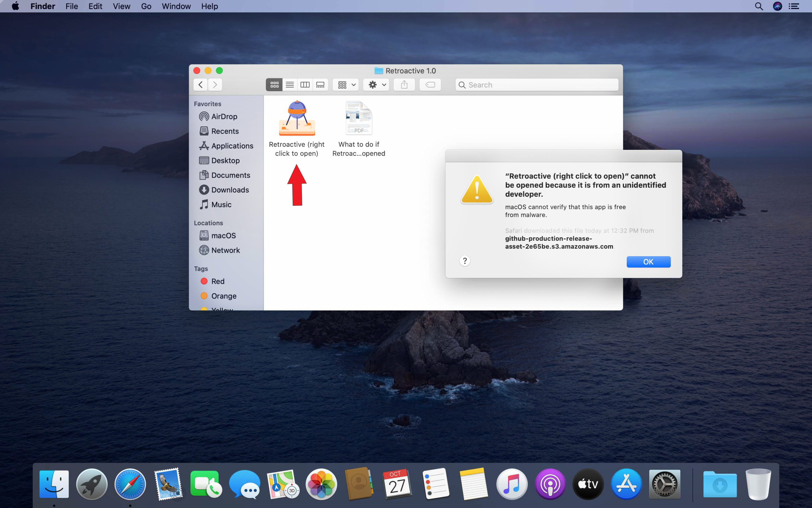The image size is (812, 508).
Task: Switch to gallery view
Action: [320, 85]
